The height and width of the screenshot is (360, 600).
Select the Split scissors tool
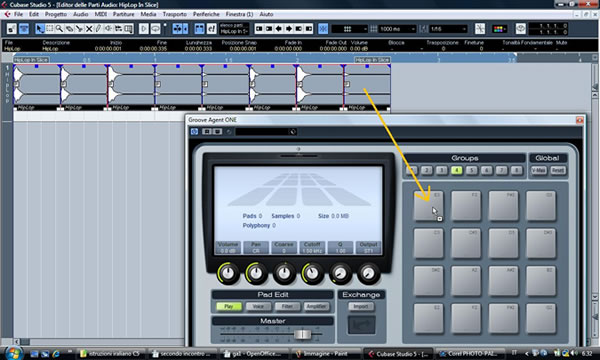click(79, 29)
